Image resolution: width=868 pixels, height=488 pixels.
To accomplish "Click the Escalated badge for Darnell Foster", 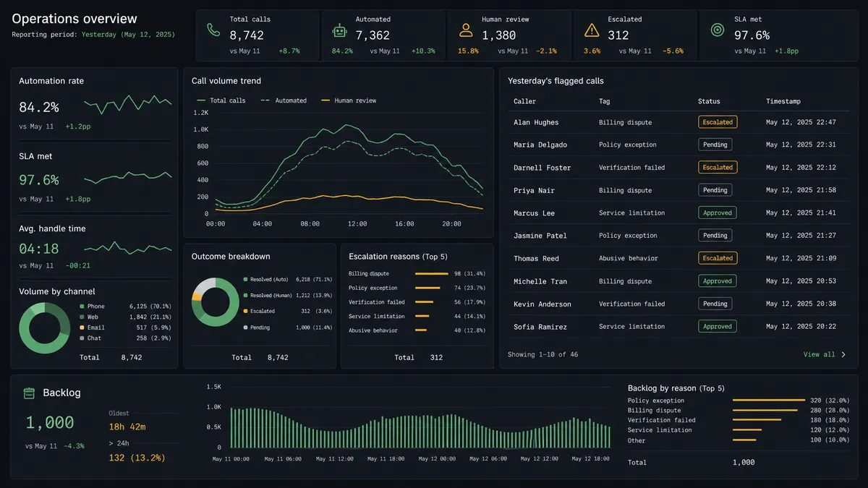I will pyautogui.click(x=718, y=167).
